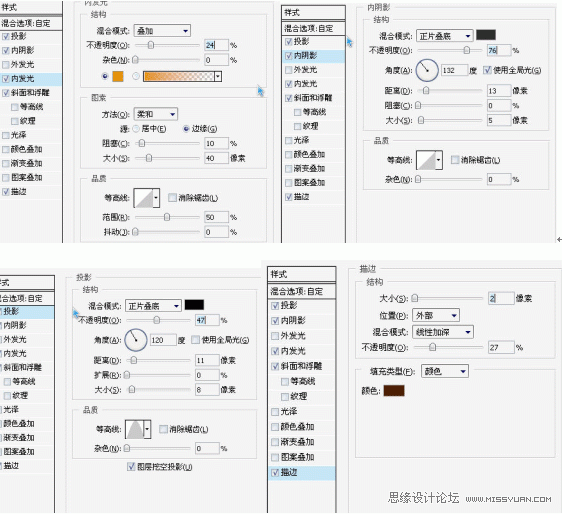
Task: Choose the 边缘 source radio button
Action: tap(186, 129)
